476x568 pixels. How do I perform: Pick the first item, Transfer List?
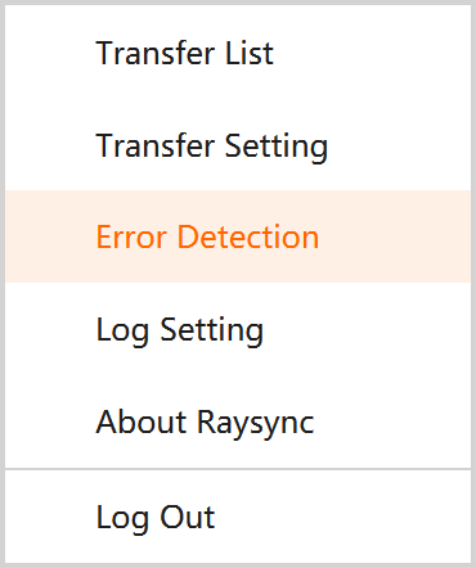238,53
